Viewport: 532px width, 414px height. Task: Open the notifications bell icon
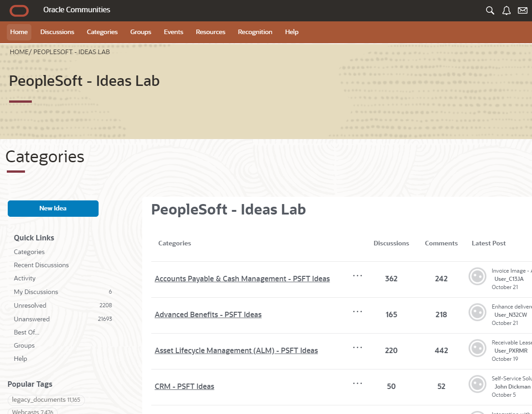pyautogui.click(x=506, y=10)
